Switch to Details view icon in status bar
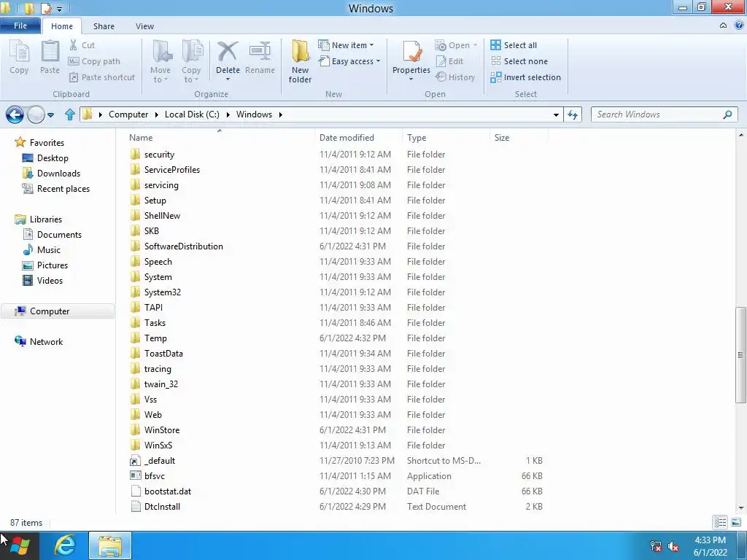747x560 pixels. 720,522
